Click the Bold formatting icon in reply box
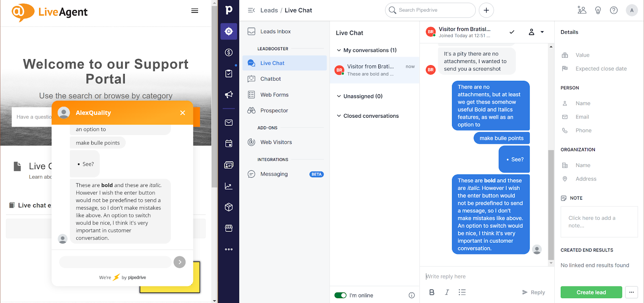The width and height of the screenshot is (644, 303). pyautogui.click(x=432, y=292)
